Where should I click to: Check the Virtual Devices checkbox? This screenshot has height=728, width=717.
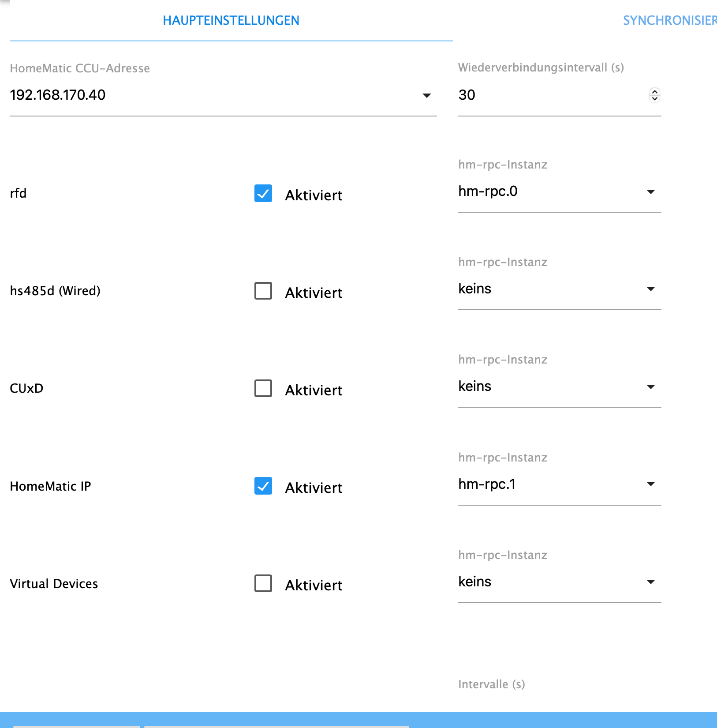(263, 583)
